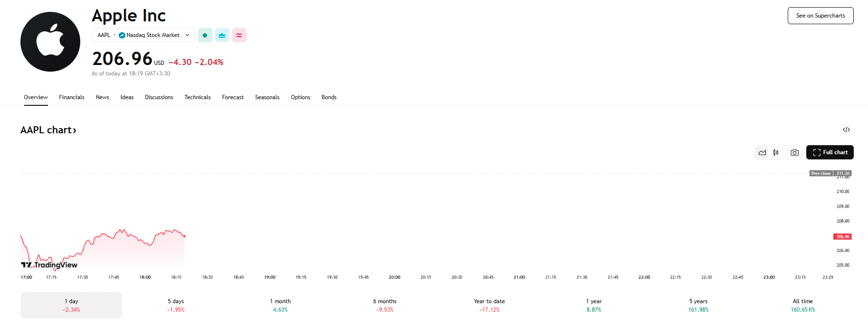Click the 19:00 time axis label
Screen dimensions: 868x334
[x=270, y=277]
